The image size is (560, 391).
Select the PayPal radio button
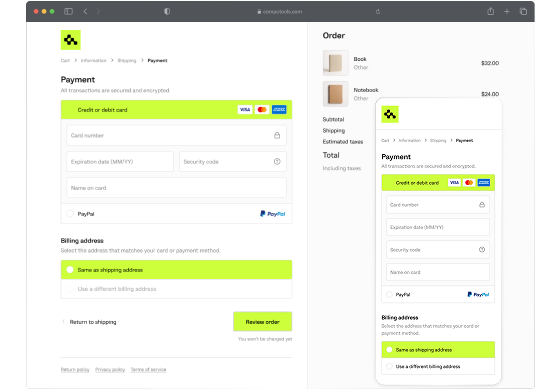(x=70, y=214)
